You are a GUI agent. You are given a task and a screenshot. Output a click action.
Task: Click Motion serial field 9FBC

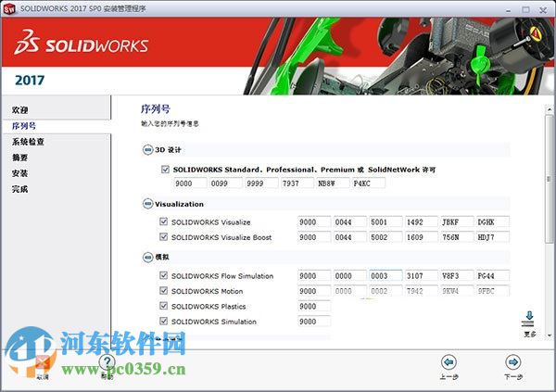point(493,291)
